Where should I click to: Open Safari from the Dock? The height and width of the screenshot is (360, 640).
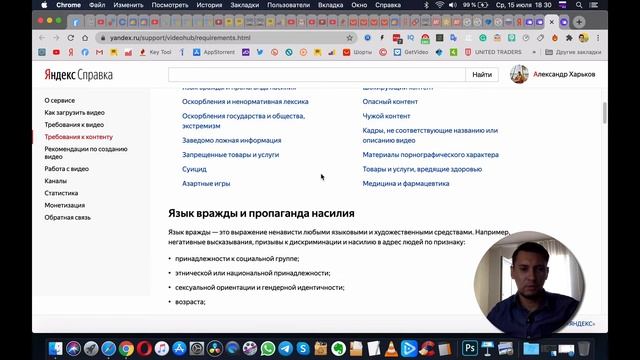[x=109, y=349]
